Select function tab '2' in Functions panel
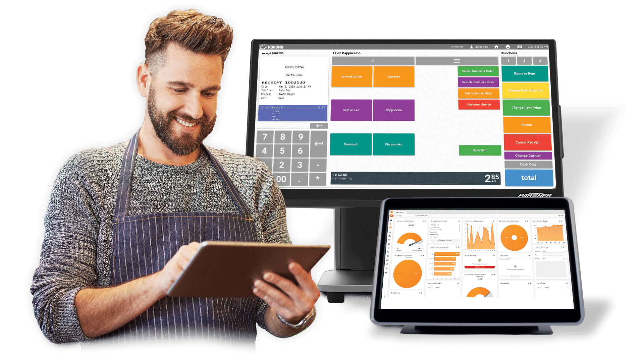This screenshot has height=362, width=644. [527, 61]
